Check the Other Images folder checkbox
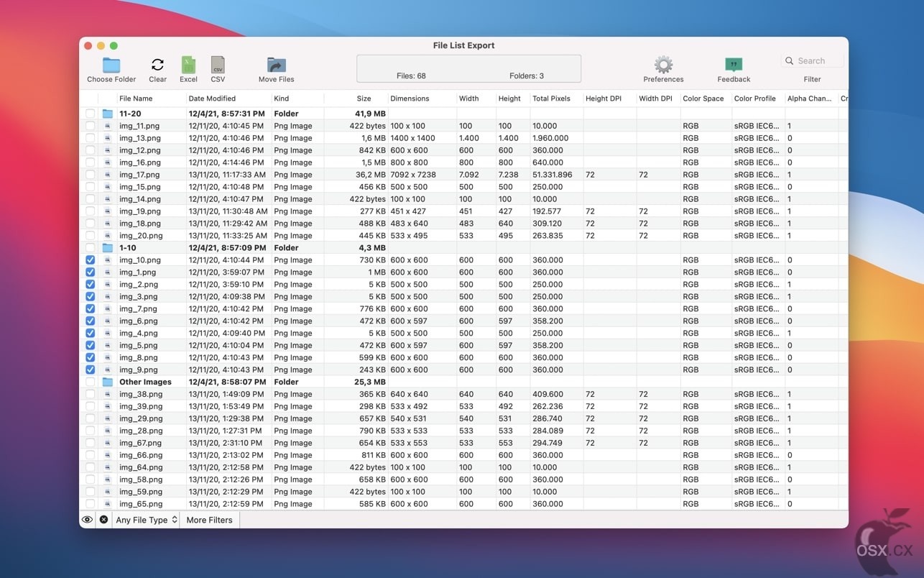 (90, 382)
